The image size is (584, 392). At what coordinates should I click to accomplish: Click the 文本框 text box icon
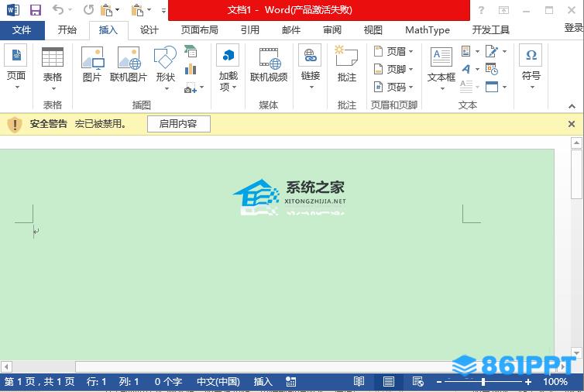[441, 57]
